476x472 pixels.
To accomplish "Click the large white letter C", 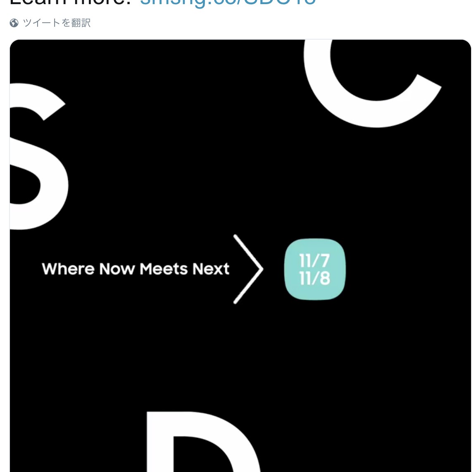I will click(x=372, y=83).
